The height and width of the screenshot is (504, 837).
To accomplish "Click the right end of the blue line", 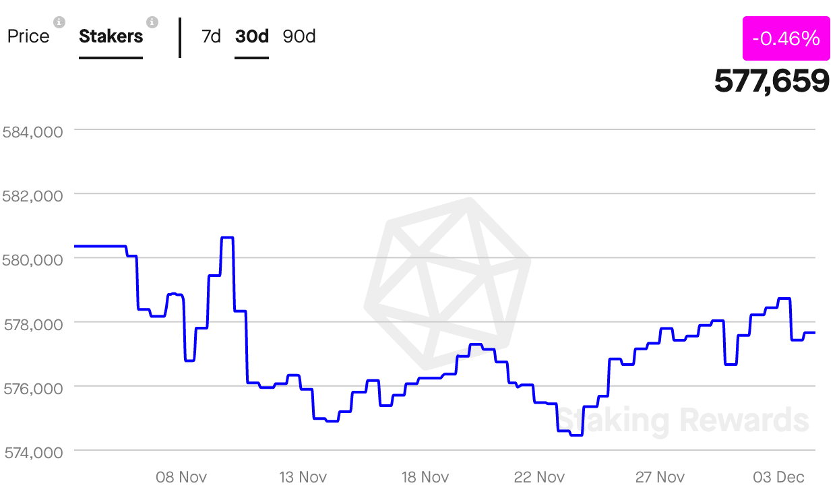I will (814, 332).
